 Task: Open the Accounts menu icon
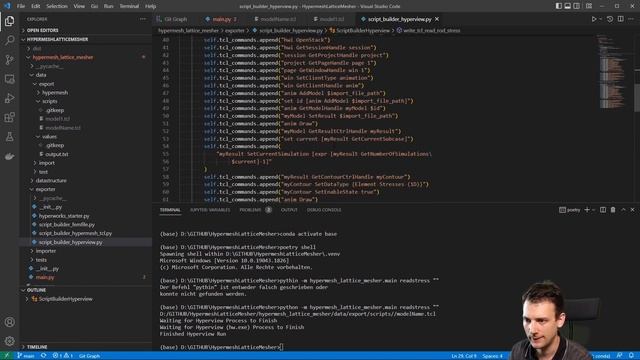[9, 322]
